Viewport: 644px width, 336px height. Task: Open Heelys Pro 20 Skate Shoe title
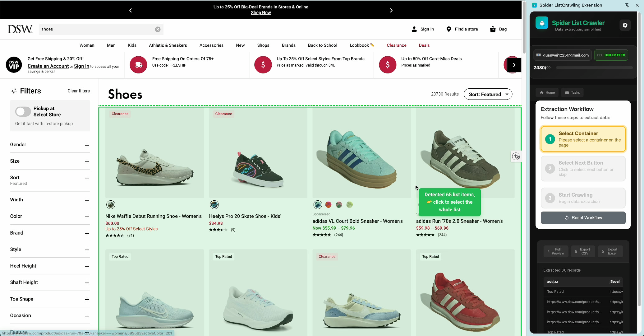click(245, 216)
